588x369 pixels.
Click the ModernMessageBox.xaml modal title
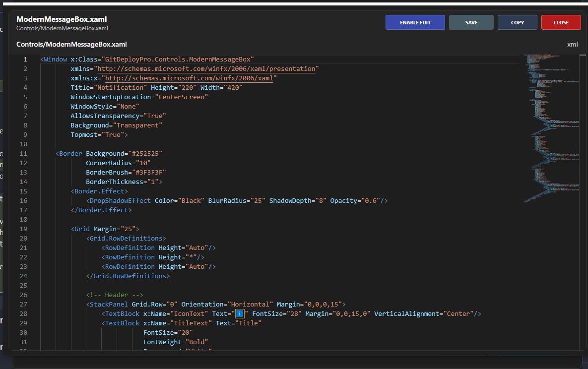click(x=62, y=19)
